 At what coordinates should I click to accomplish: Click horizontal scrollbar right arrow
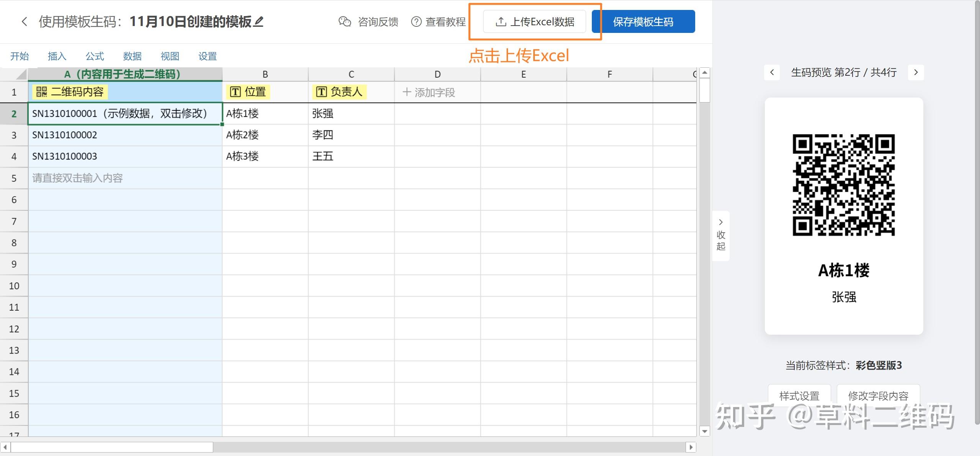691,447
